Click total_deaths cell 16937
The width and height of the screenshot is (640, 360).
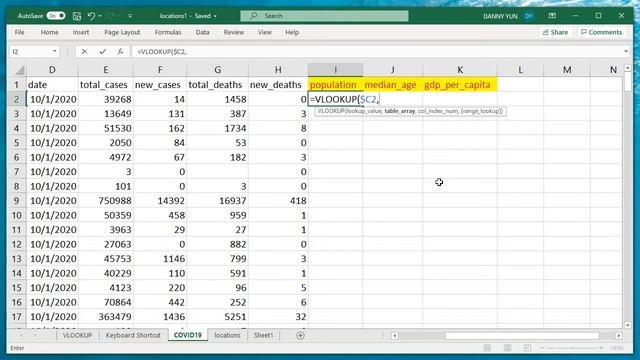[218, 200]
